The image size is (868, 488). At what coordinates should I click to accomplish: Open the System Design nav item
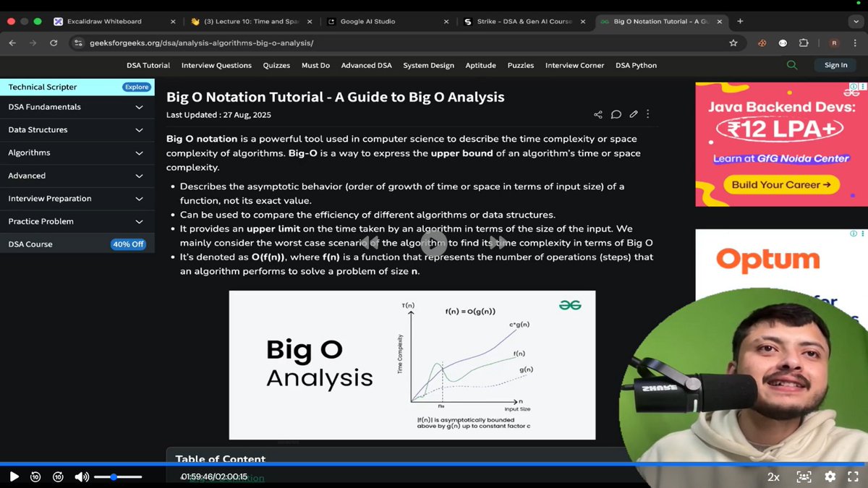tap(429, 65)
